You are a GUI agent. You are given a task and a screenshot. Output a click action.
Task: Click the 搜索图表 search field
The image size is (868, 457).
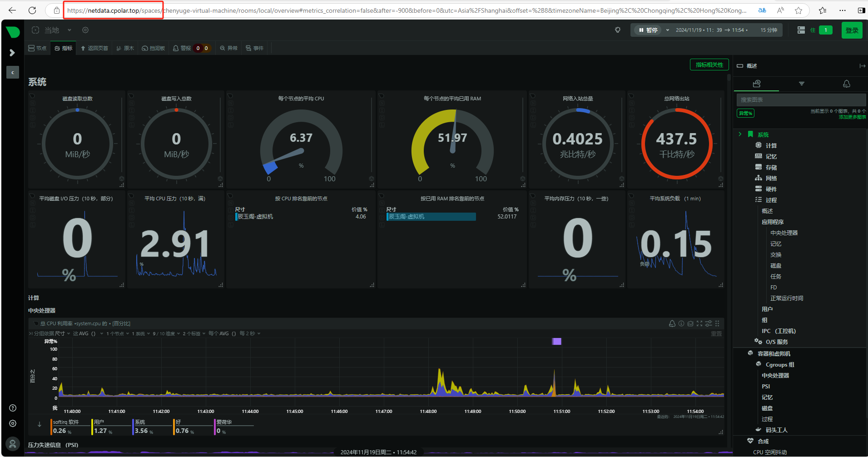pos(800,99)
